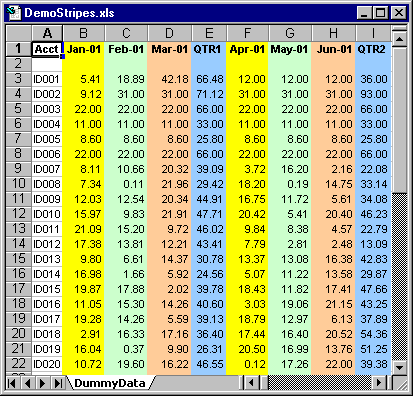Click cell with value 19.06
Viewport: 413px width, 396px height.
pos(290,304)
